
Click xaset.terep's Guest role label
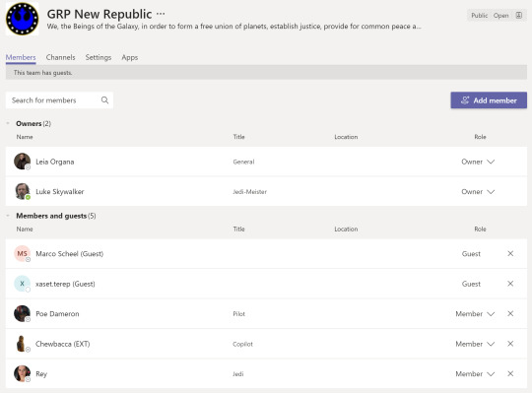(x=471, y=284)
